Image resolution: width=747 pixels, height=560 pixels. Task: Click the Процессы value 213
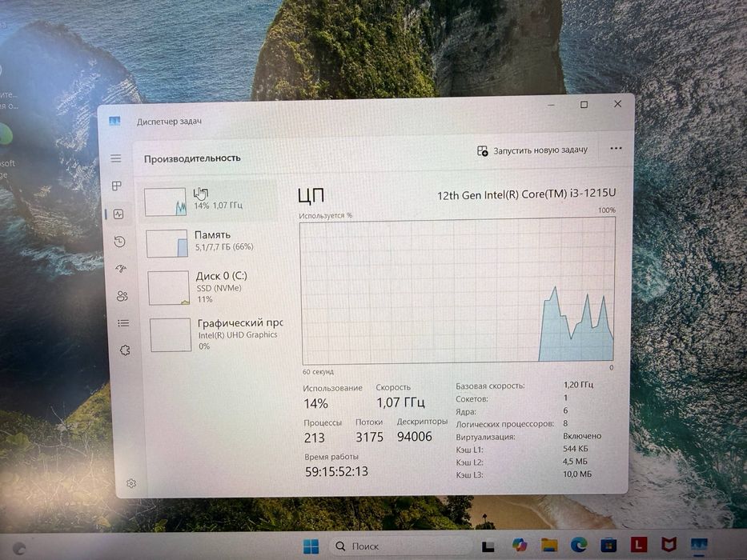coord(315,438)
